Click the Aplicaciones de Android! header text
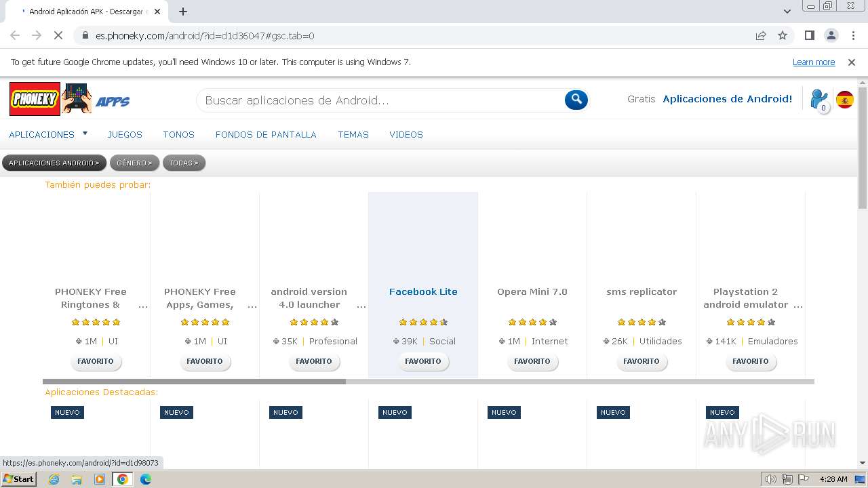This screenshot has width=868, height=488. click(x=728, y=99)
